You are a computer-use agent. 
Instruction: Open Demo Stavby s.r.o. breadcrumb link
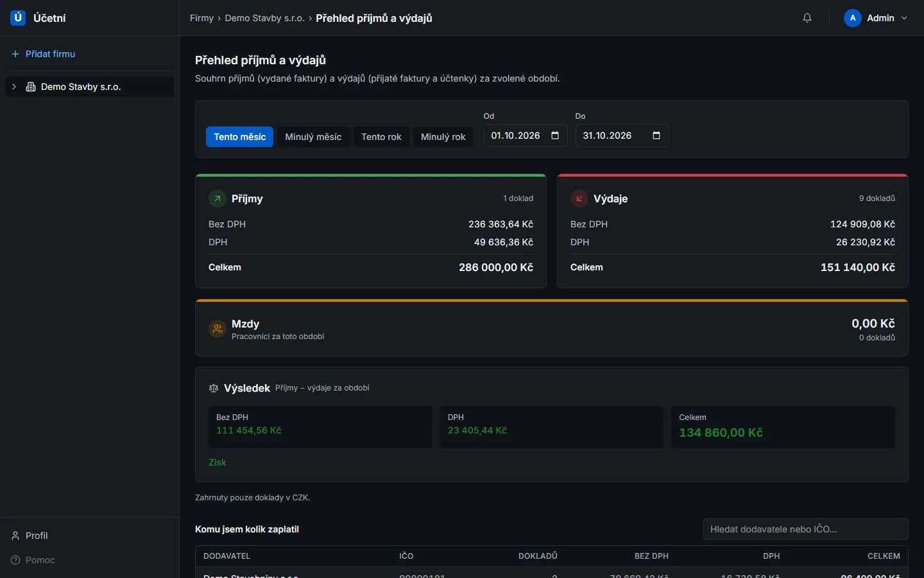tap(264, 18)
